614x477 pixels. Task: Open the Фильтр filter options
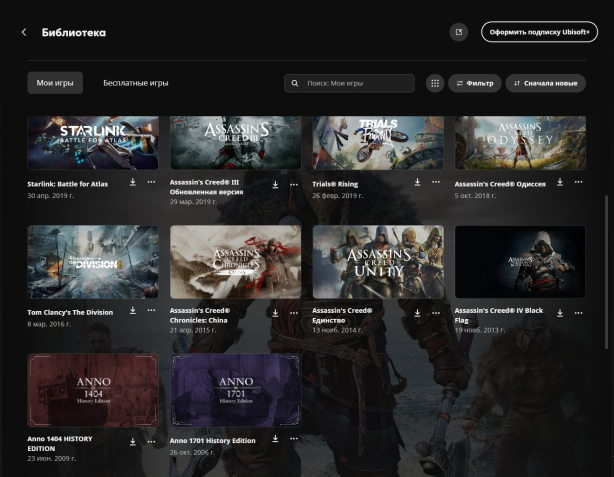pos(475,83)
